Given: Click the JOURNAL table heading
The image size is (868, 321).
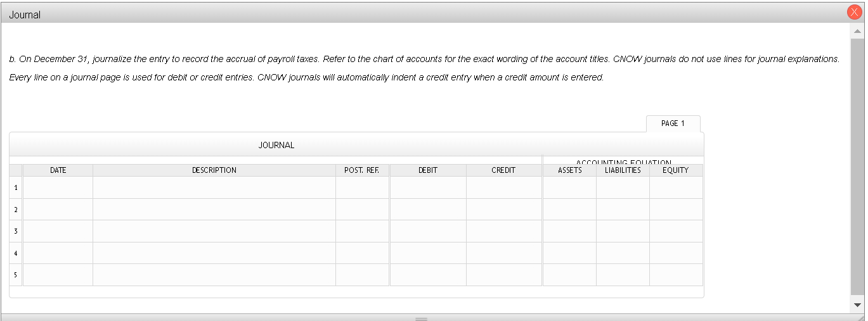Looking at the screenshot, I should [x=276, y=145].
